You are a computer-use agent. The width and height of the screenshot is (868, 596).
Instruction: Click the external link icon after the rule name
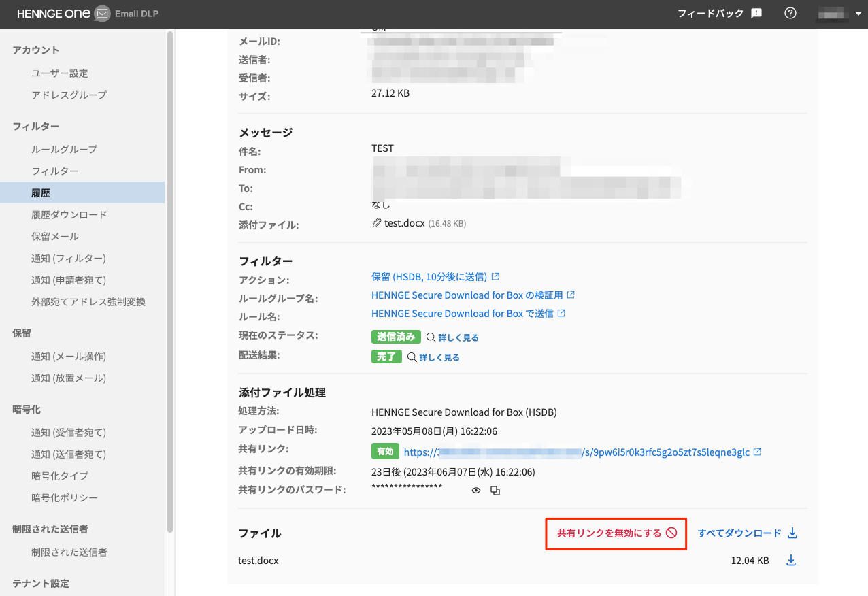tap(561, 313)
